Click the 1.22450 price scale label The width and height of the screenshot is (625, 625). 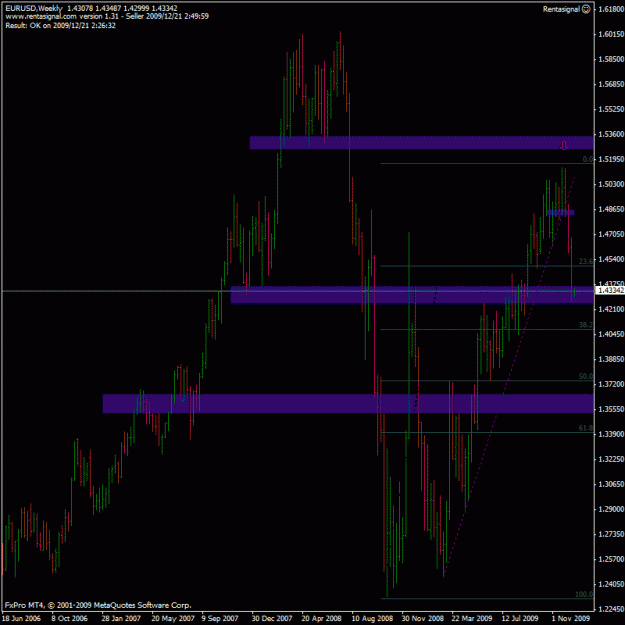tap(611, 609)
